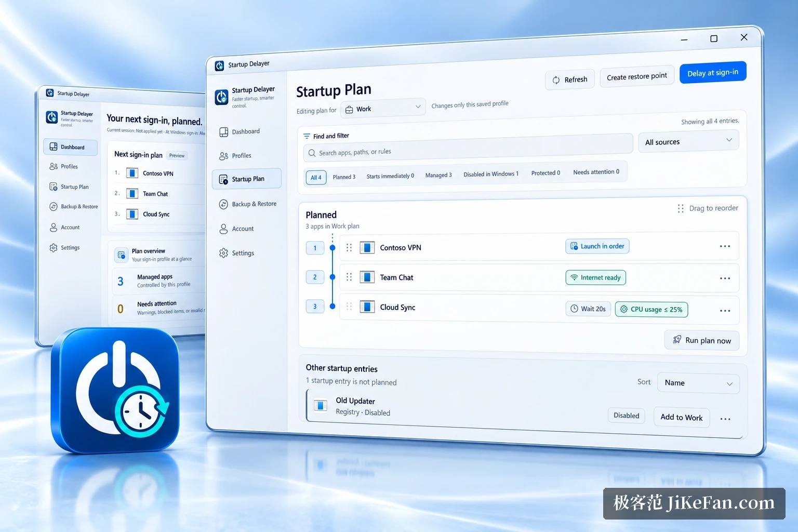The image size is (798, 532).
Task: Click the Drag to reorder grip icon
Action: (x=681, y=208)
